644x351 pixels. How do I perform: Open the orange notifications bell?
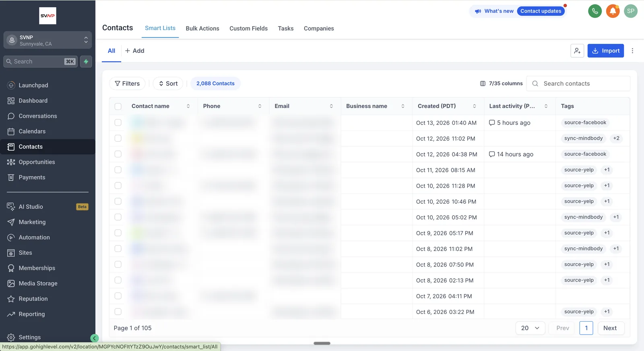click(x=613, y=11)
